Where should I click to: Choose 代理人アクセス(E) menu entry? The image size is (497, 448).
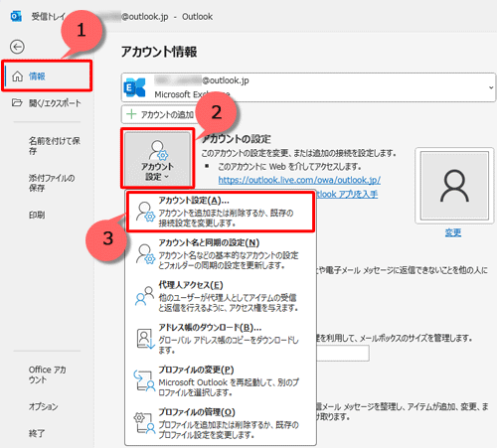click(221, 296)
